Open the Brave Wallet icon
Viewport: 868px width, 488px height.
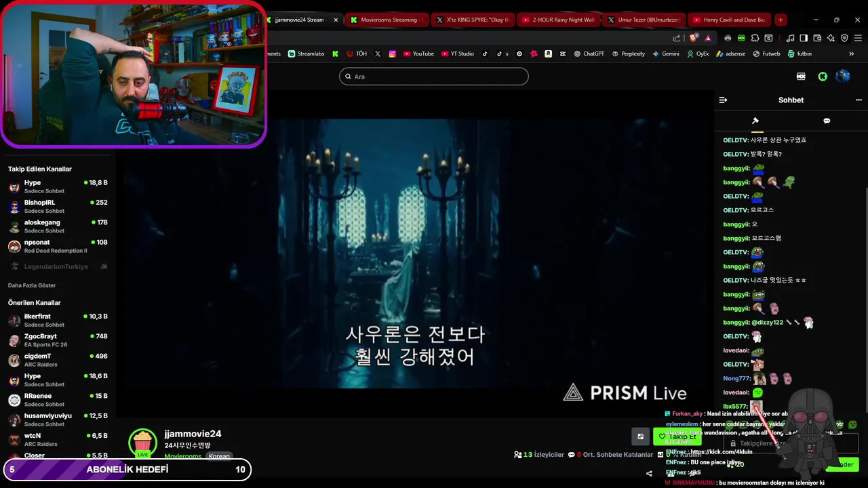click(x=817, y=38)
